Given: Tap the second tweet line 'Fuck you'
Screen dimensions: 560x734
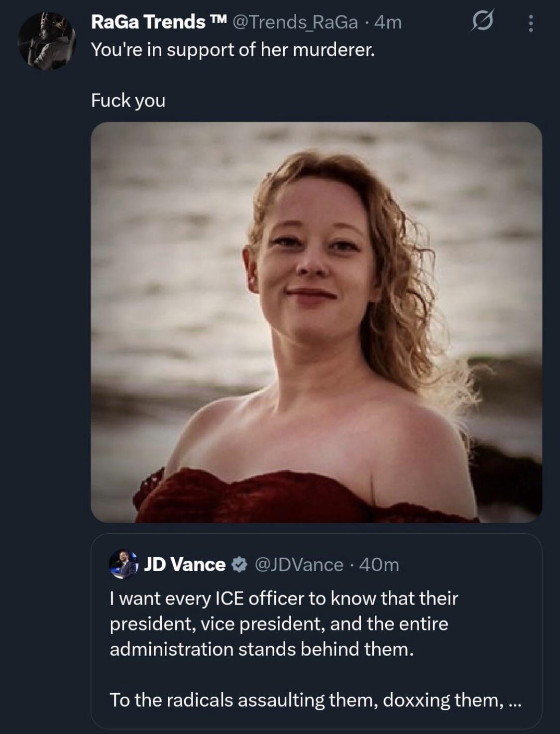Looking at the screenshot, I should 128,101.
